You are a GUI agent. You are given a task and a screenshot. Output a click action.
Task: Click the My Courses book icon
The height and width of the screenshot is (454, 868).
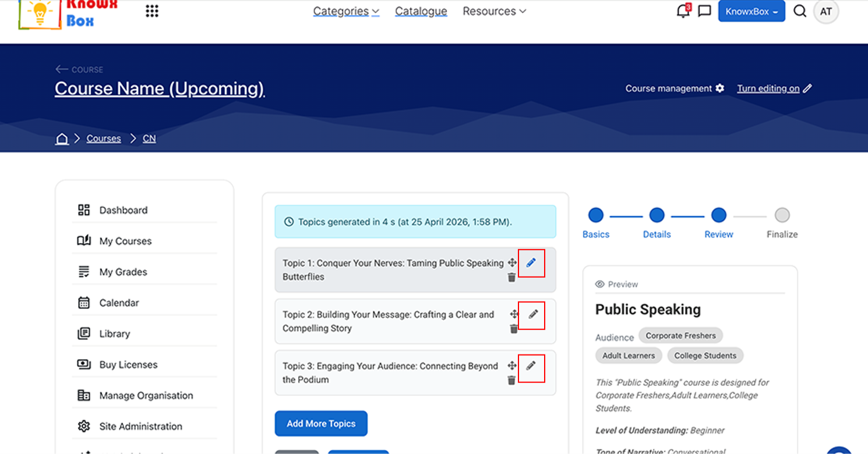click(84, 241)
